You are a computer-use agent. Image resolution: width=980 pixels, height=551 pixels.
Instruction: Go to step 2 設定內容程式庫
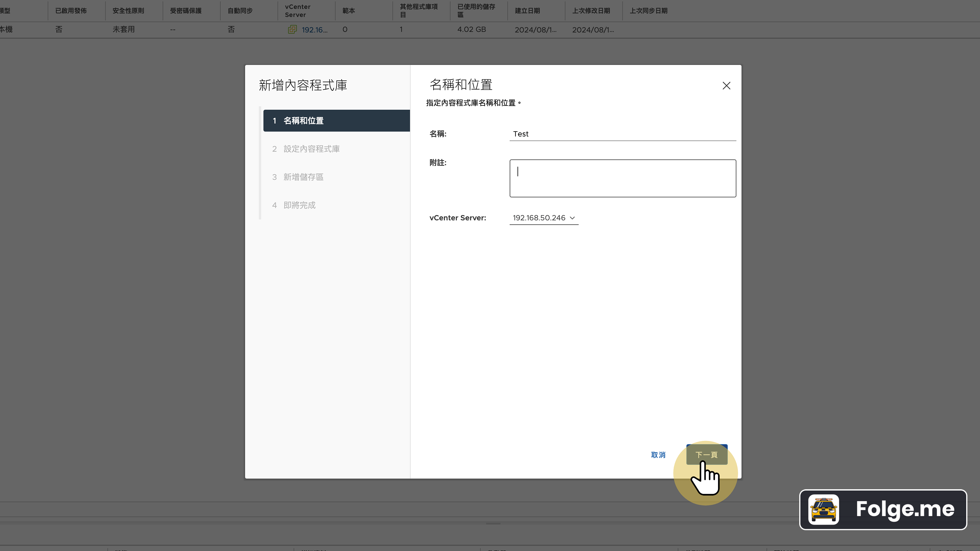click(x=311, y=149)
